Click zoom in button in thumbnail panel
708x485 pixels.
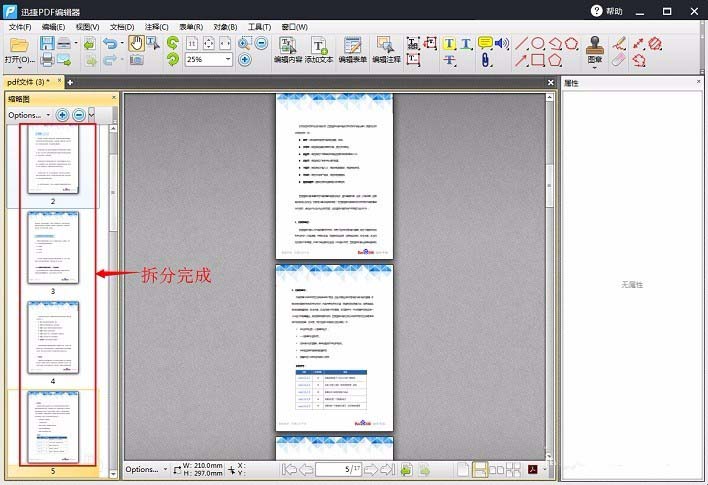[x=63, y=115]
